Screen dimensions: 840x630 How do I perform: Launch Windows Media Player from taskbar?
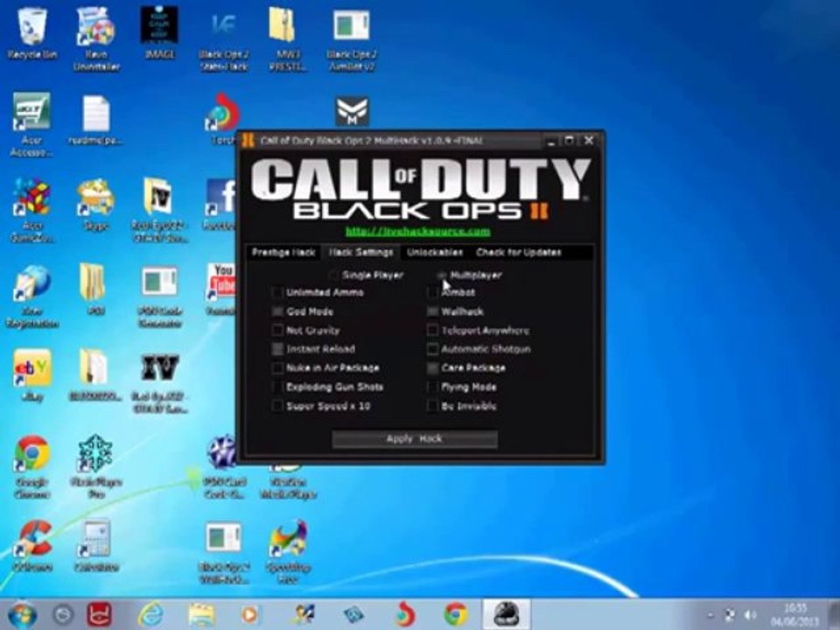(248, 614)
